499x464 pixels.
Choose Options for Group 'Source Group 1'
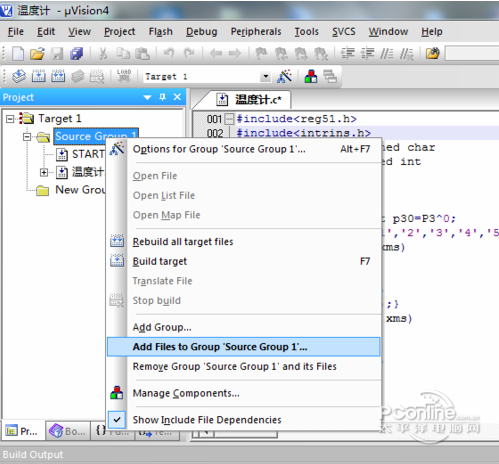[244, 149]
